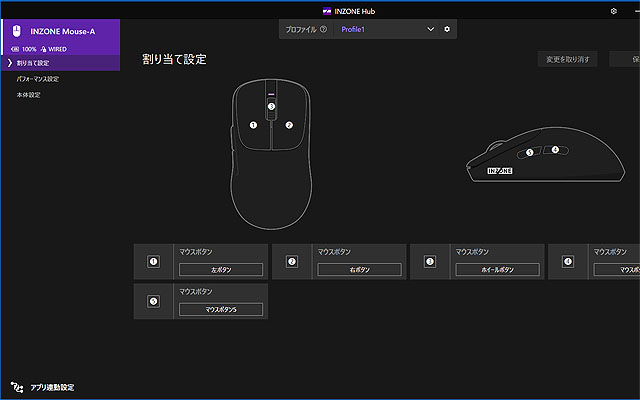Click number 1 icon in assignment card
640x400 pixels.
click(153, 262)
